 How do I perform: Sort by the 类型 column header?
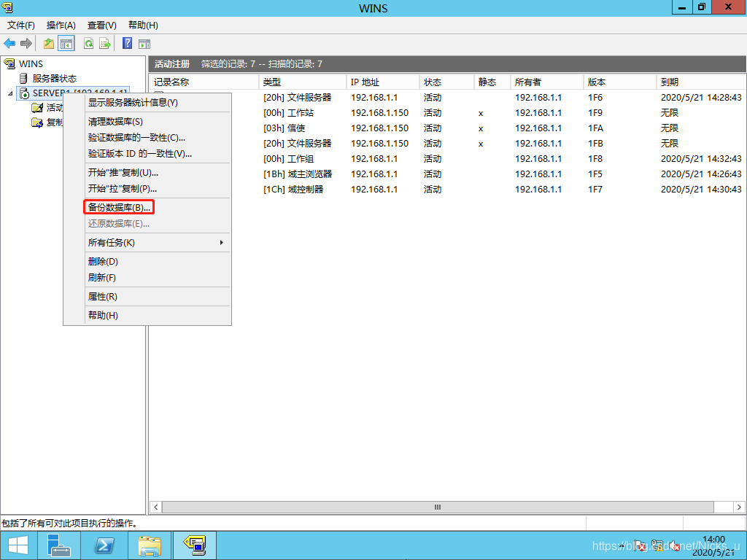pyautogui.click(x=303, y=82)
